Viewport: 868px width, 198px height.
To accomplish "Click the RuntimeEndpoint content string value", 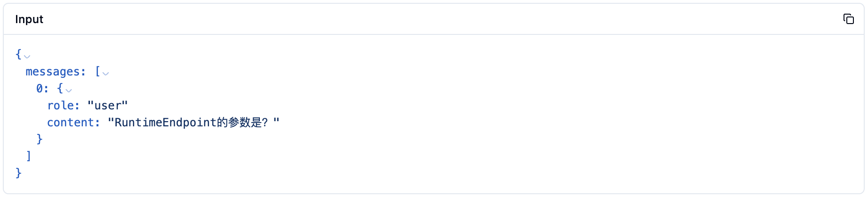I will (165, 123).
